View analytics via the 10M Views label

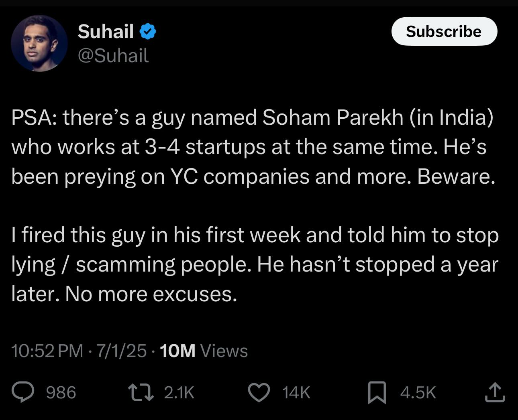point(204,351)
